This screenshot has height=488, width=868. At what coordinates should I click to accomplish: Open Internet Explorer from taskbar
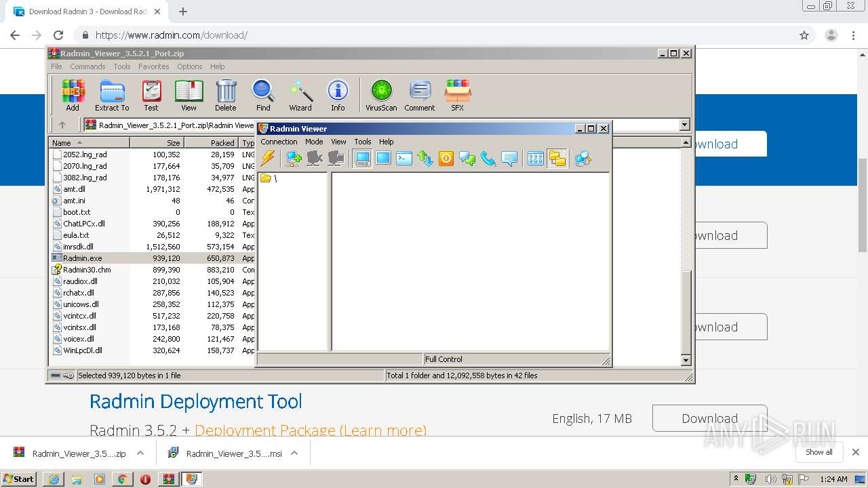54,479
